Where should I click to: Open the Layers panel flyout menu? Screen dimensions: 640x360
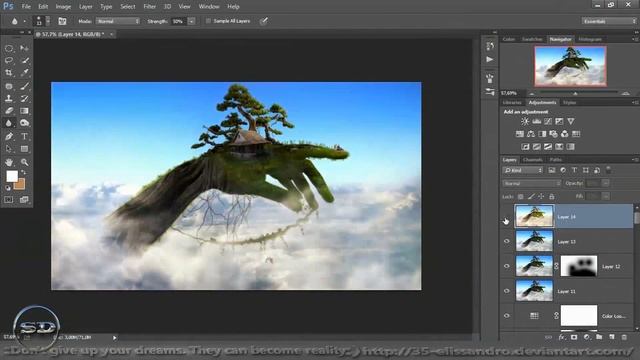(x=635, y=160)
